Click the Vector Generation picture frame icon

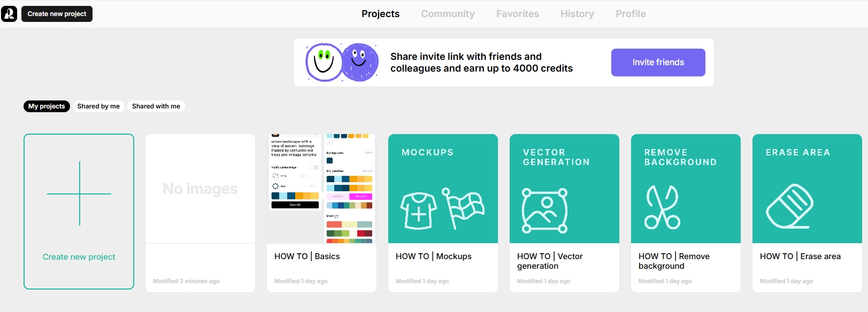coord(544,210)
